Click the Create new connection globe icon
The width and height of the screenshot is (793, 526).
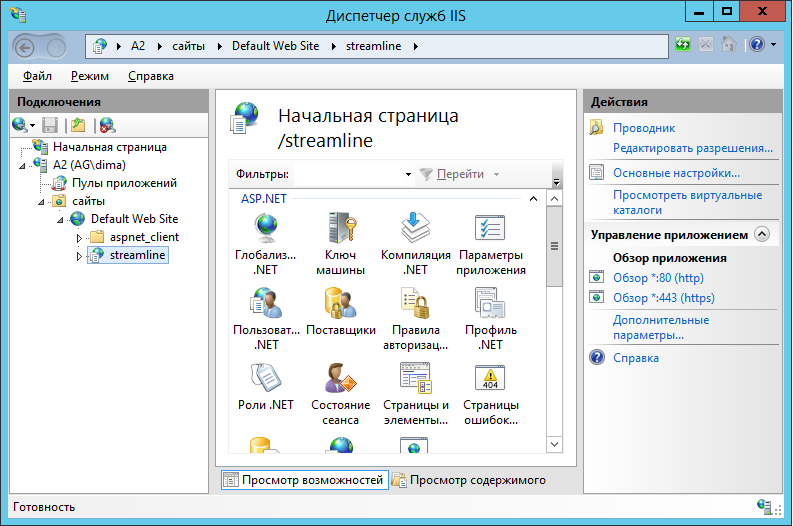click(x=20, y=124)
